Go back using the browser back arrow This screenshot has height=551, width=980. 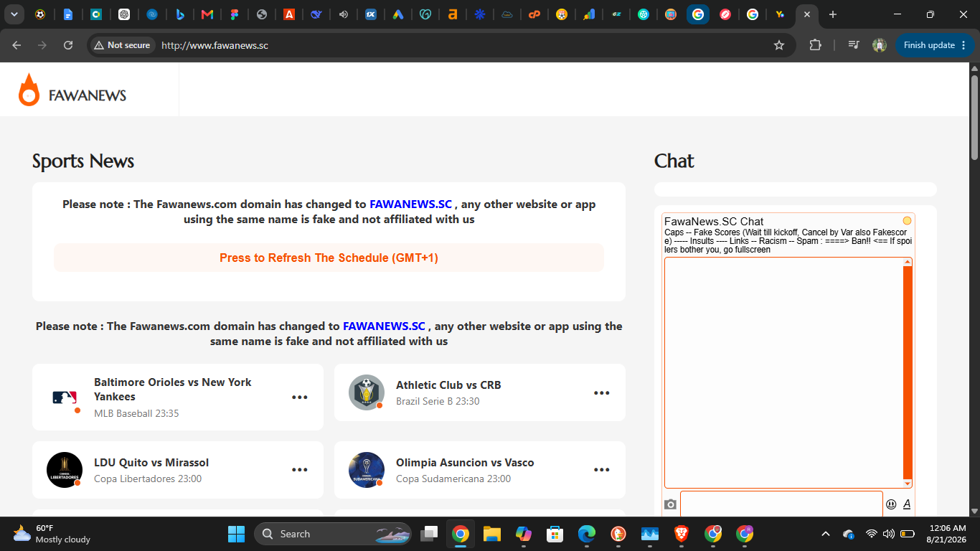tap(17, 45)
